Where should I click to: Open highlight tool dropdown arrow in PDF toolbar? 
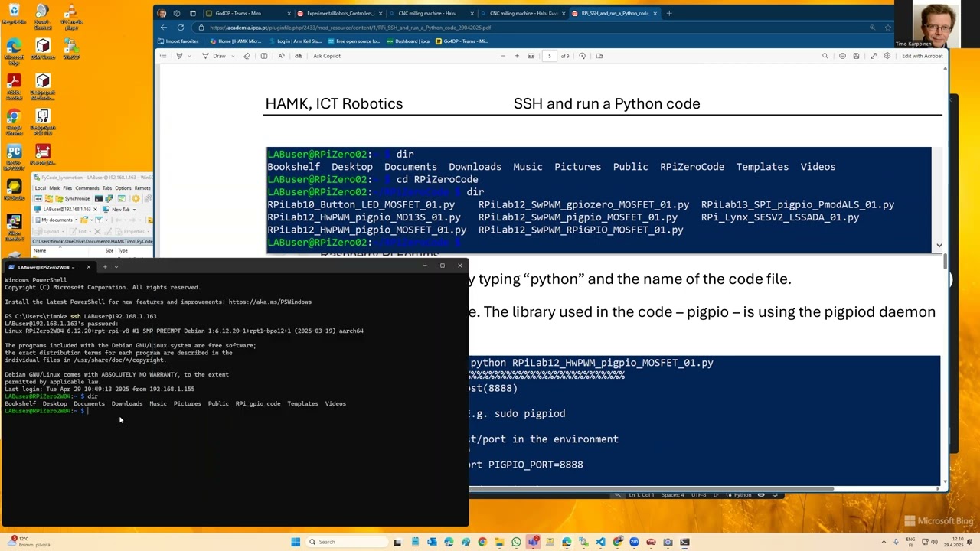(x=188, y=56)
